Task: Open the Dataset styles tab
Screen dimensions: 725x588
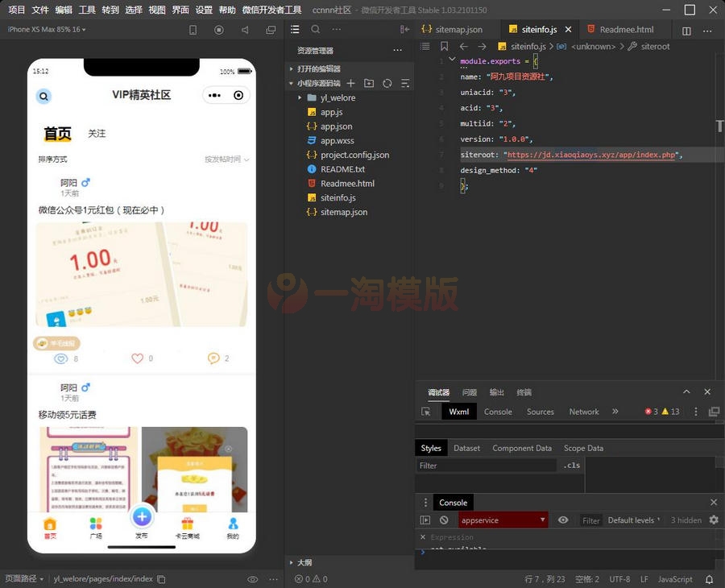Action: [466, 448]
